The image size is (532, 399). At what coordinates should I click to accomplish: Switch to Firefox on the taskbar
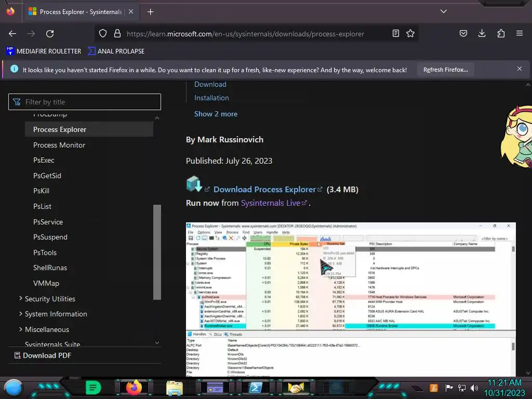coord(134,388)
